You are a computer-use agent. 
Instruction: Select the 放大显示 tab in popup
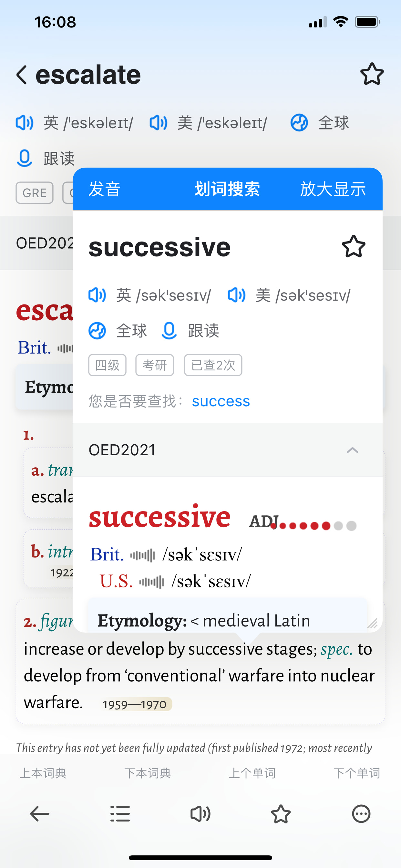pyautogui.click(x=333, y=189)
